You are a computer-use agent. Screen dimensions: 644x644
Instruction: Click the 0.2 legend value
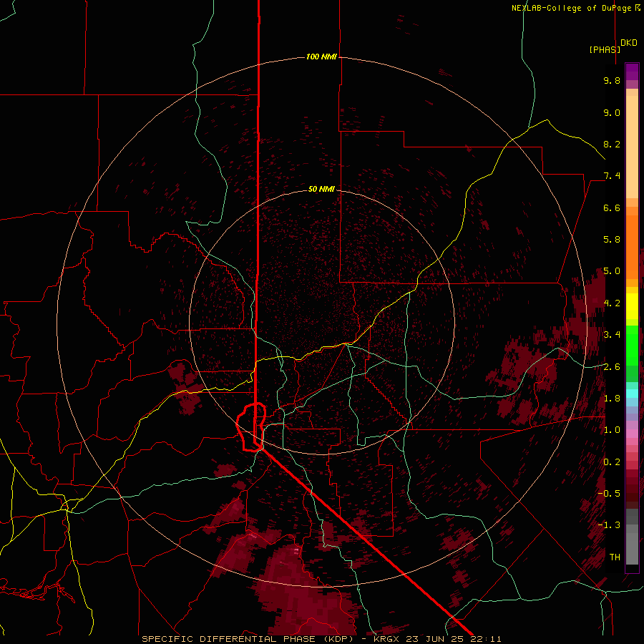pyautogui.click(x=612, y=462)
